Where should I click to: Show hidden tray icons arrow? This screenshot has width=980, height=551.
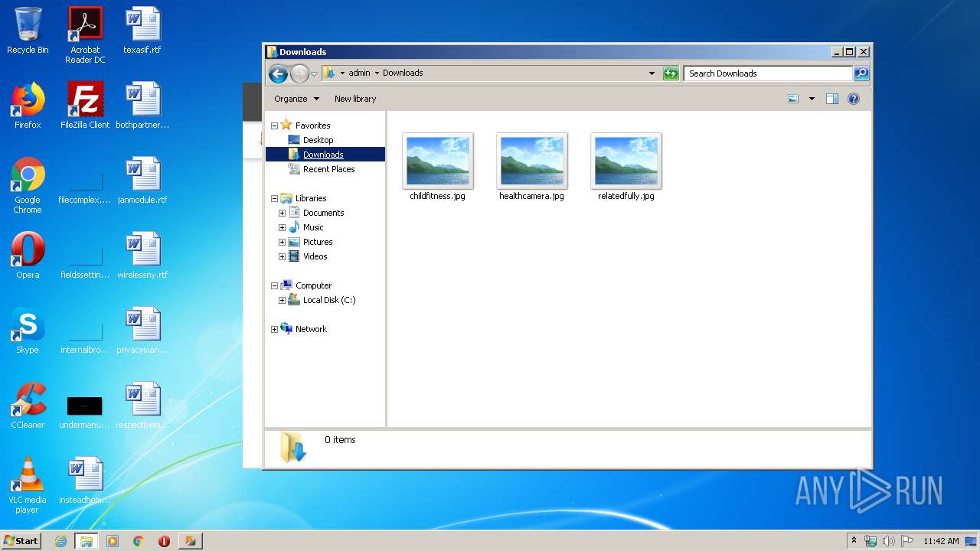click(x=854, y=540)
